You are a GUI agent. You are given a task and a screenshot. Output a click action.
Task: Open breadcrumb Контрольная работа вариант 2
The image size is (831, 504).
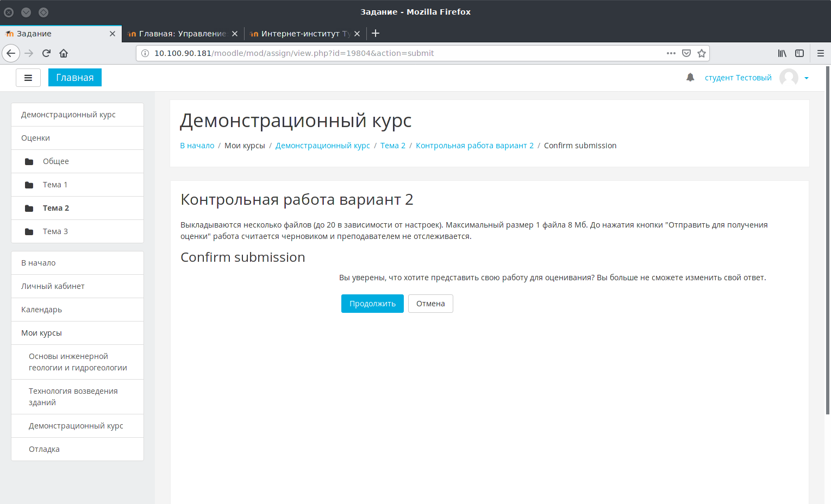point(474,146)
